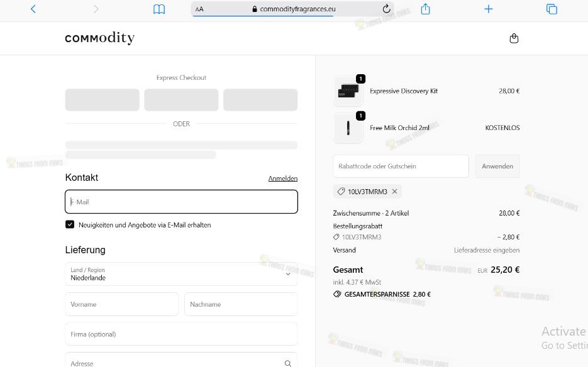Click the inkl. 4,37 € MwSt text

(357, 282)
